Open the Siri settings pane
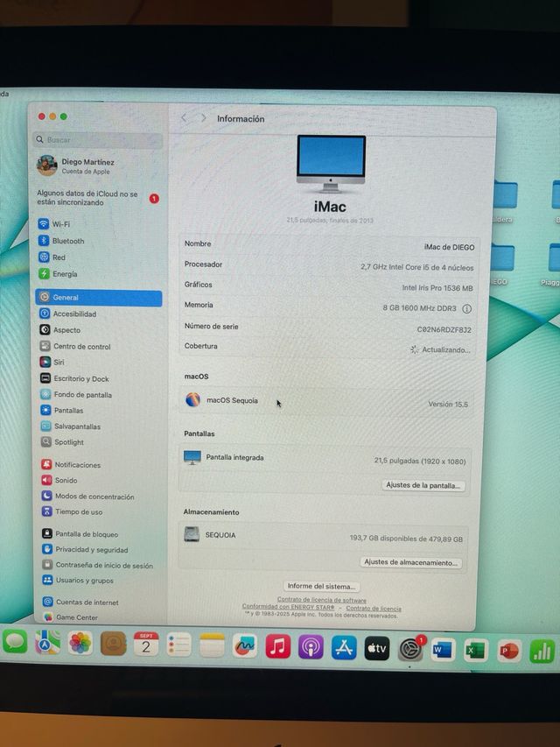 59,362
